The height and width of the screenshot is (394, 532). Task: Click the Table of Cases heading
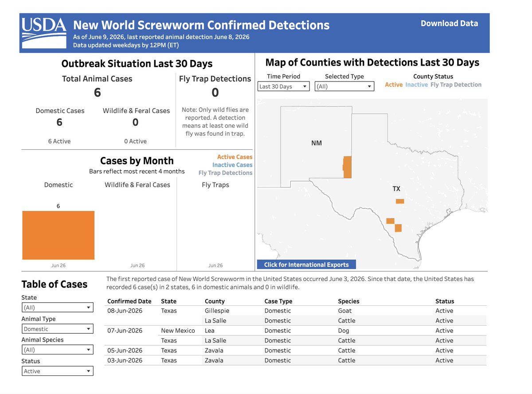55,285
